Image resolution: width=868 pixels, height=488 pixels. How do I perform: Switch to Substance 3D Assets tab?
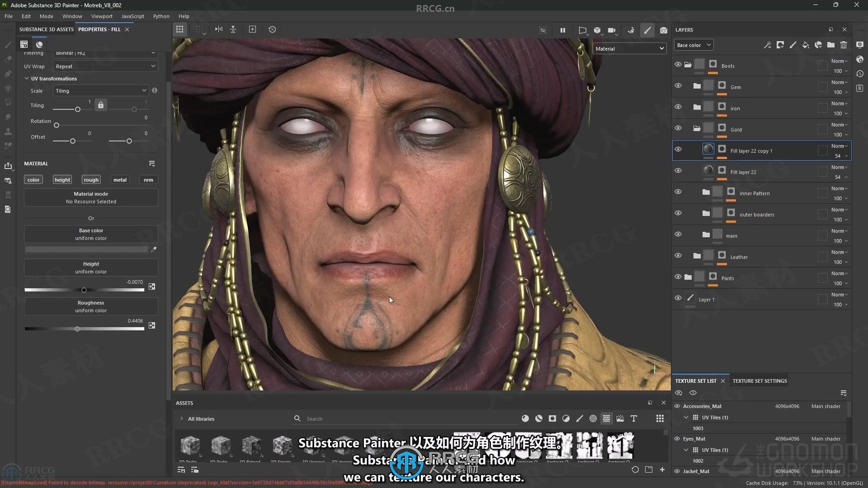click(x=47, y=29)
